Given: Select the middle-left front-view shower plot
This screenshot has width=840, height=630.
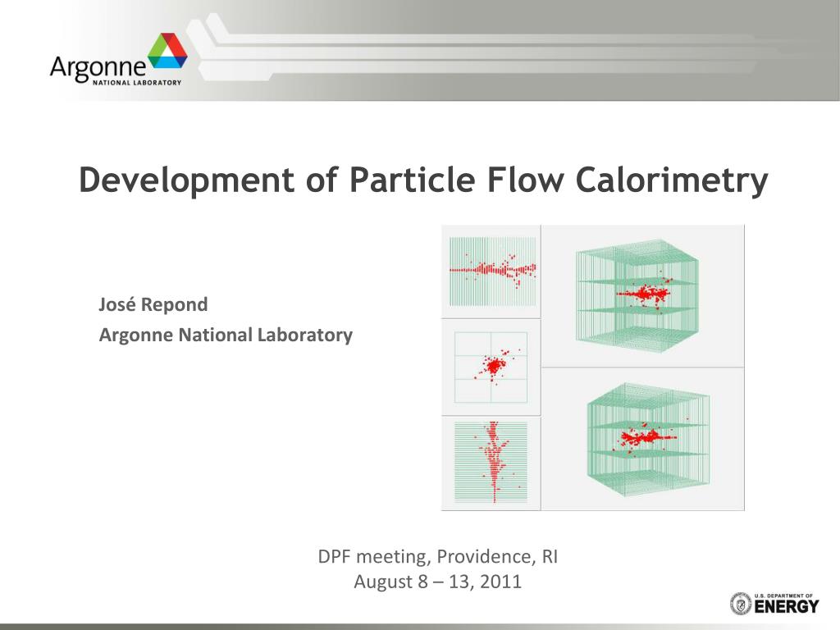Looking at the screenshot, I should click(x=491, y=367).
